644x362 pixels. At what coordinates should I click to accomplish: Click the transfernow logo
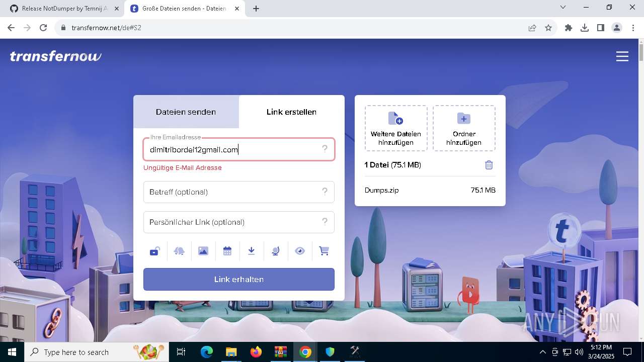(56, 56)
